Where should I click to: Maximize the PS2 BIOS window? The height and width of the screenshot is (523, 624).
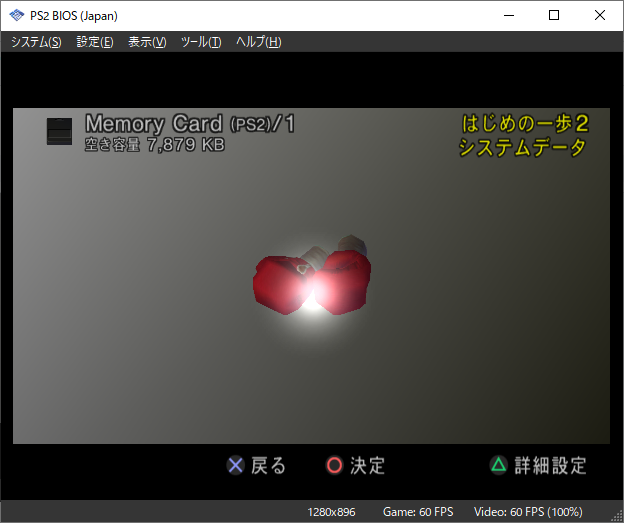(554, 16)
